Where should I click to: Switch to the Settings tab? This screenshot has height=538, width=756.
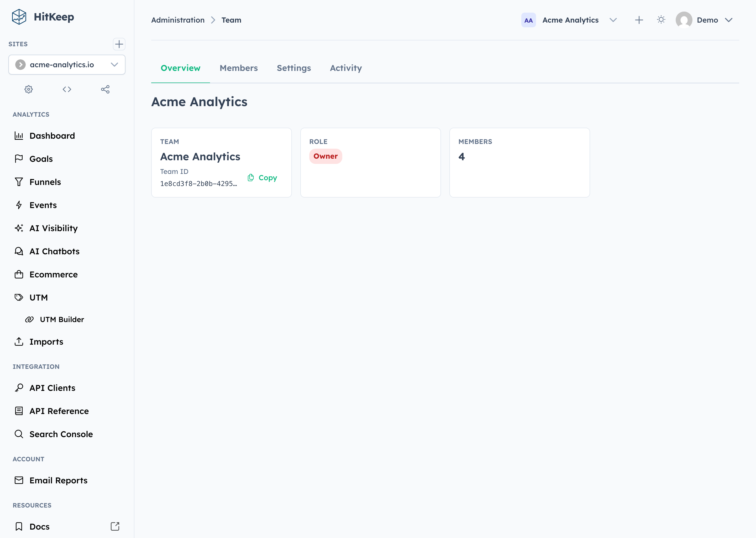click(293, 68)
